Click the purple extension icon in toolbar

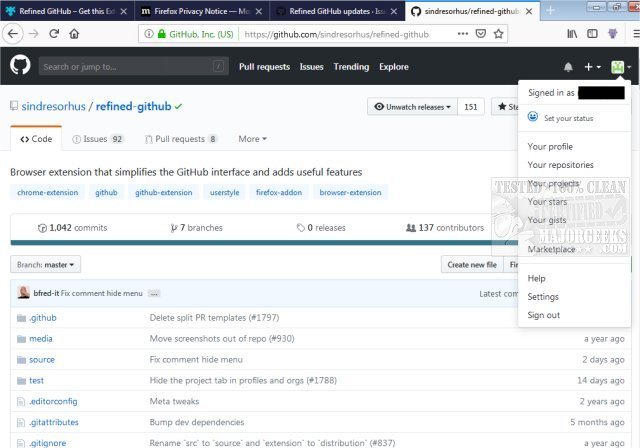(612, 34)
